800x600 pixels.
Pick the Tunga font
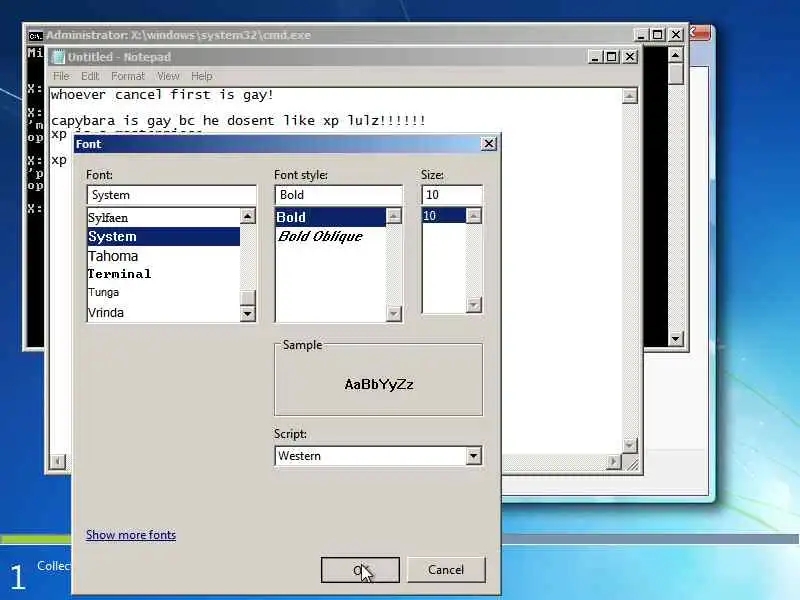(x=163, y=292)
